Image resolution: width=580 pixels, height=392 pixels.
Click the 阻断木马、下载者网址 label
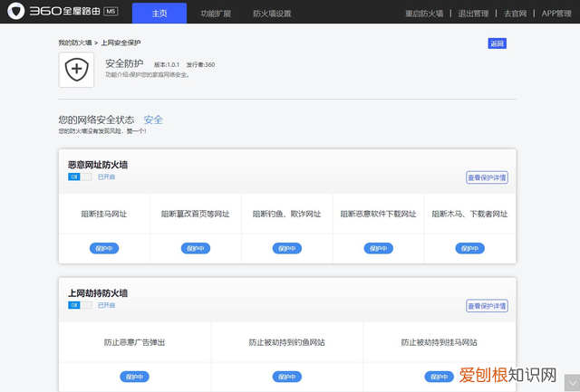(469, 214)
